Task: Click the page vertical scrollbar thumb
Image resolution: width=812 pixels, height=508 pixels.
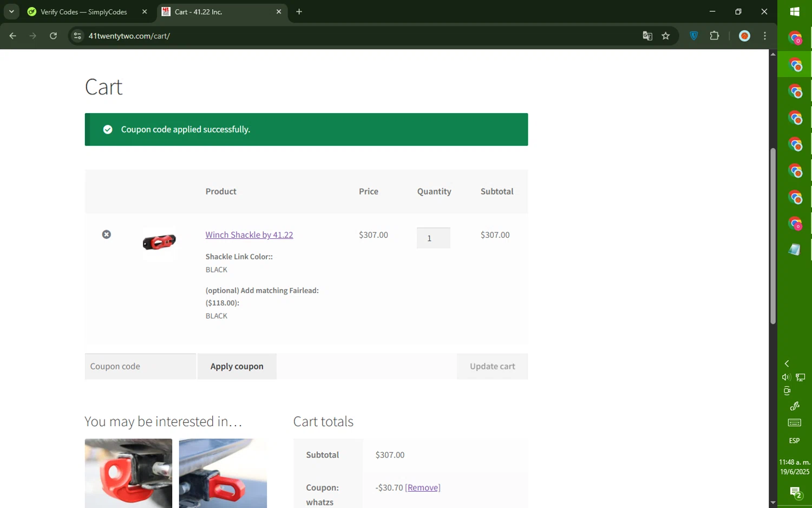Action: coord(773,236)
